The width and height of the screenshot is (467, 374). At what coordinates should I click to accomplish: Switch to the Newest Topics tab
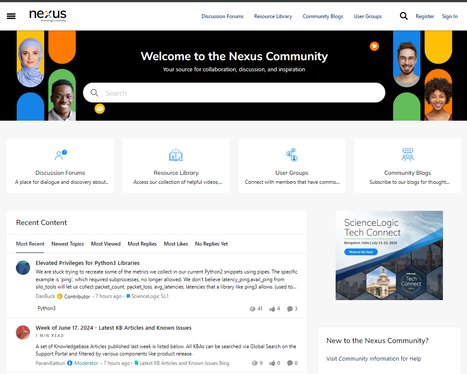pyautogui.click(x=68, y=244)
